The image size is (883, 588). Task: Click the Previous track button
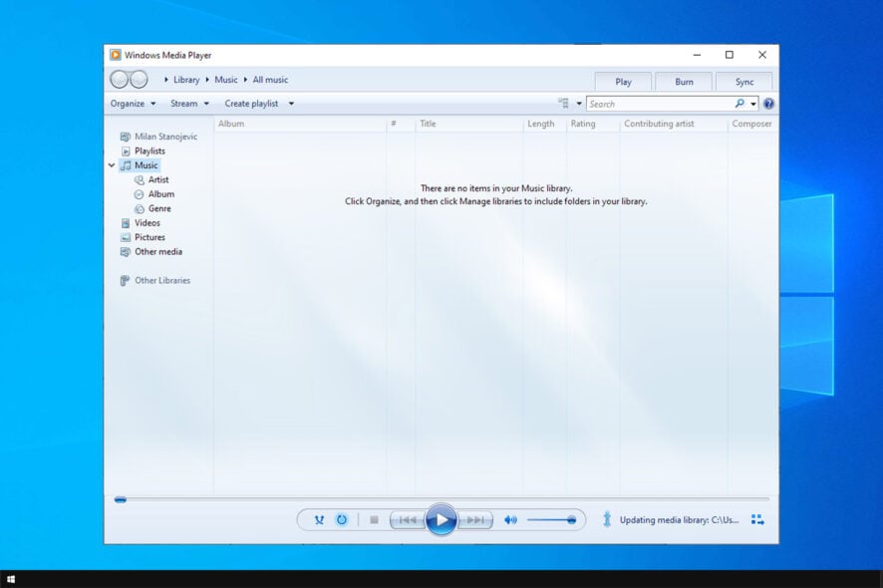tap(409, 520)
